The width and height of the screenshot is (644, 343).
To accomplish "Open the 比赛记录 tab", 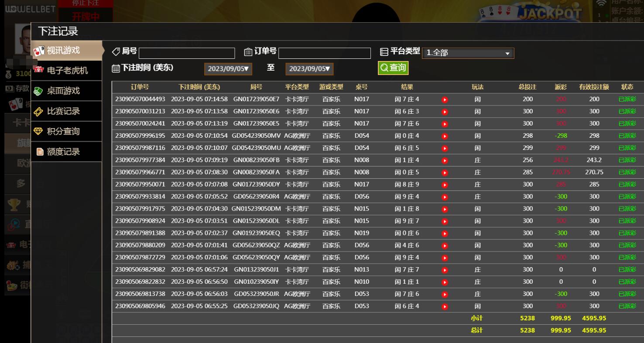I will point(67,111).
